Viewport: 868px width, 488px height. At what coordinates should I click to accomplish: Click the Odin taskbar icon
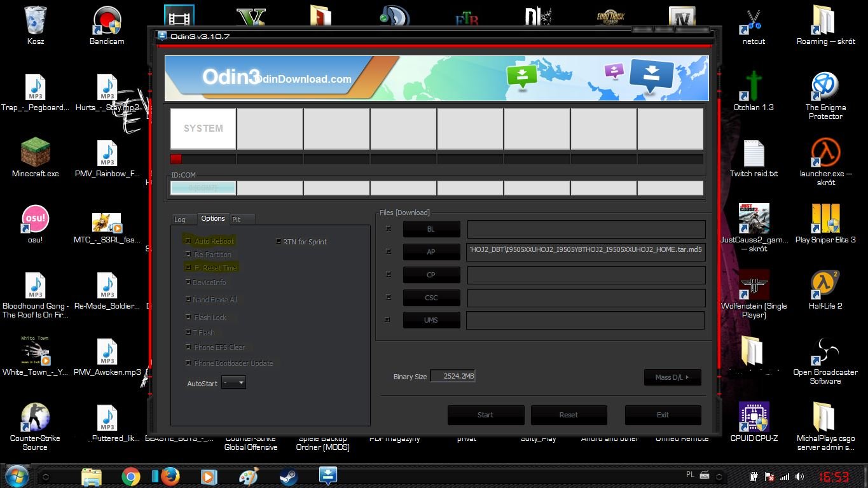click(x=327, y=475)
